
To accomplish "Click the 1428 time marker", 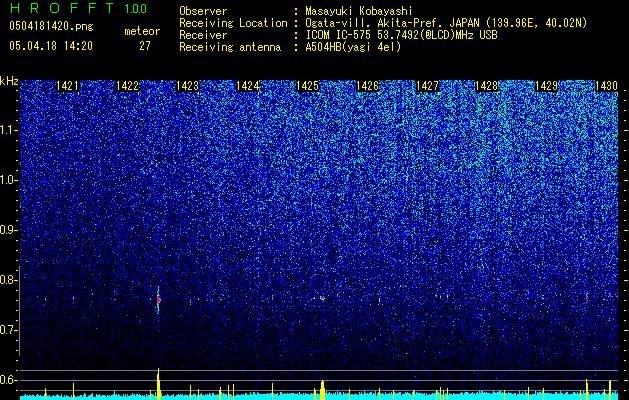I will [x=487, y=86].
